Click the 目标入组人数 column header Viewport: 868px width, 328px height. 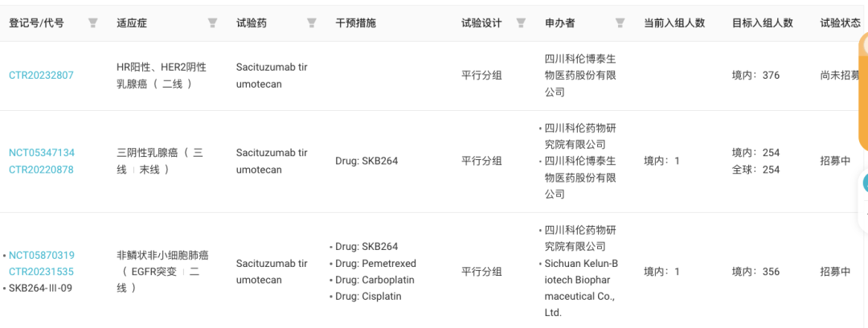coord(762,23)
